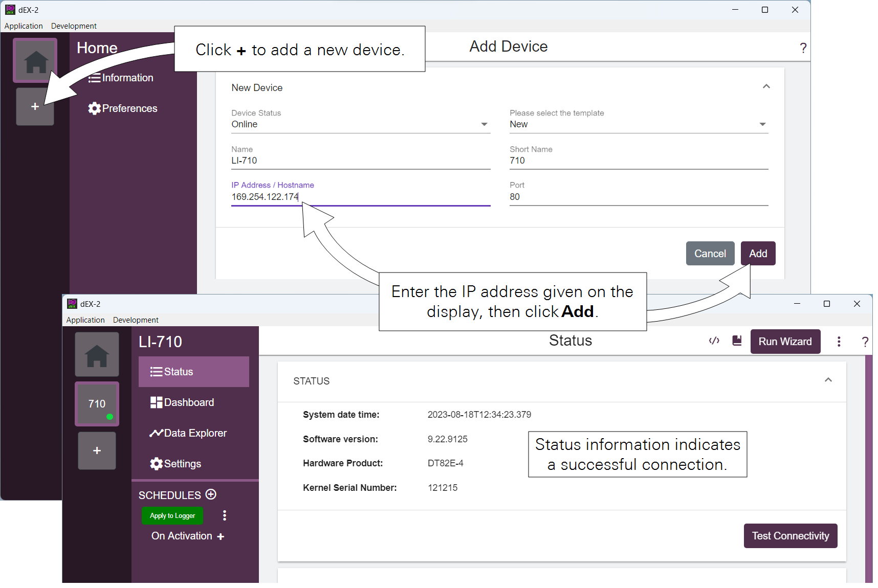Open Preferences in the Home sidebar
The width and height of the screenshot is (878, 588).
(123, 108)
